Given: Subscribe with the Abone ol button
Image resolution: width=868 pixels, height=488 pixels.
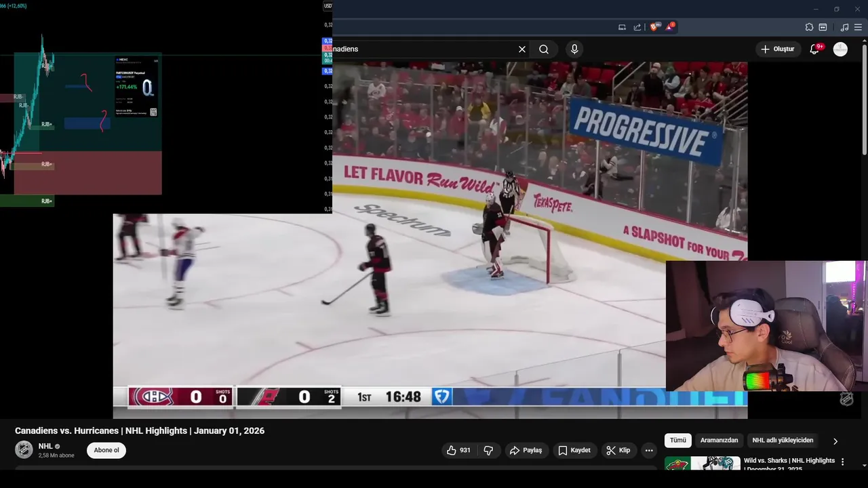Looking at the screenshot, I should (106, 450).
